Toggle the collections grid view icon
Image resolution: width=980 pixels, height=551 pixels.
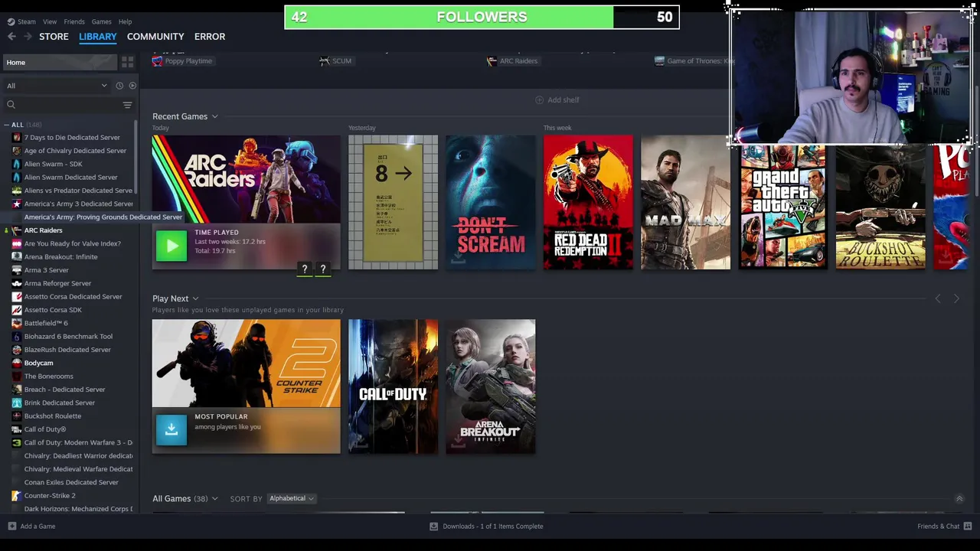[x=128, y=62]
